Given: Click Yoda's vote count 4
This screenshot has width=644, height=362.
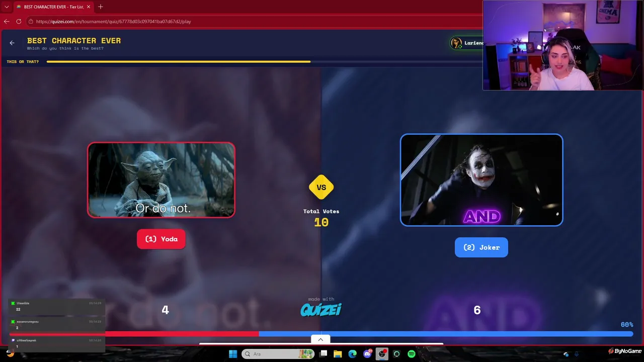Looking at the screenshot, I should [165, 310].
